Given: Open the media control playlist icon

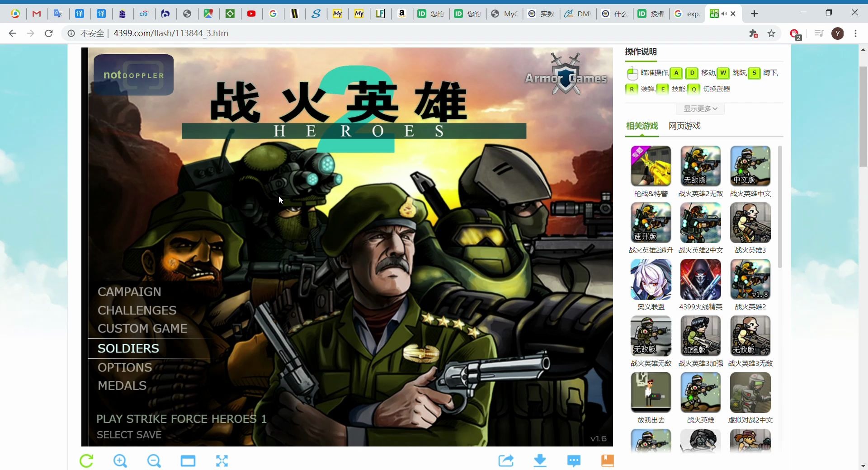Looking at the screenshot, I should (819, 33).
